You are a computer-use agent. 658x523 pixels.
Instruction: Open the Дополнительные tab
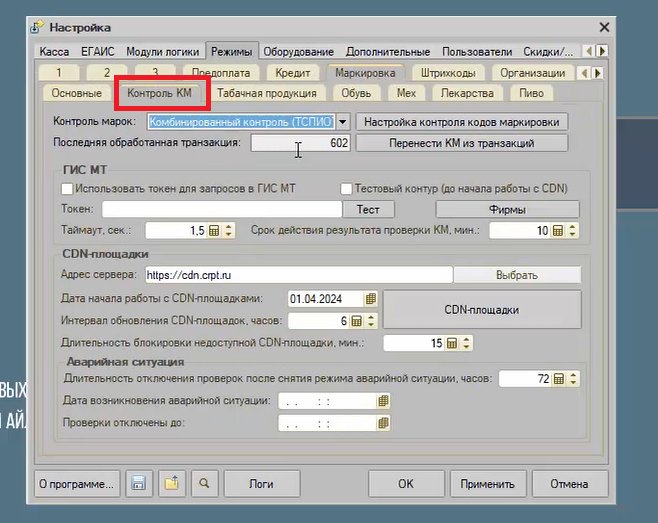coord(388,52)
